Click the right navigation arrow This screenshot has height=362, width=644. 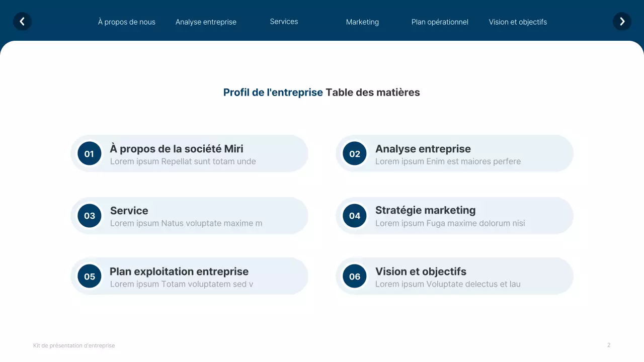point(622,22)
